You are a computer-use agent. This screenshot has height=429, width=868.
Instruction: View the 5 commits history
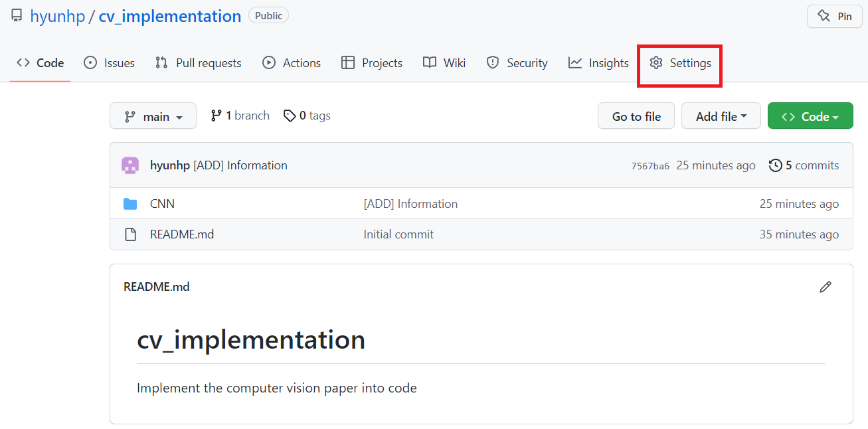click(804, 165)
